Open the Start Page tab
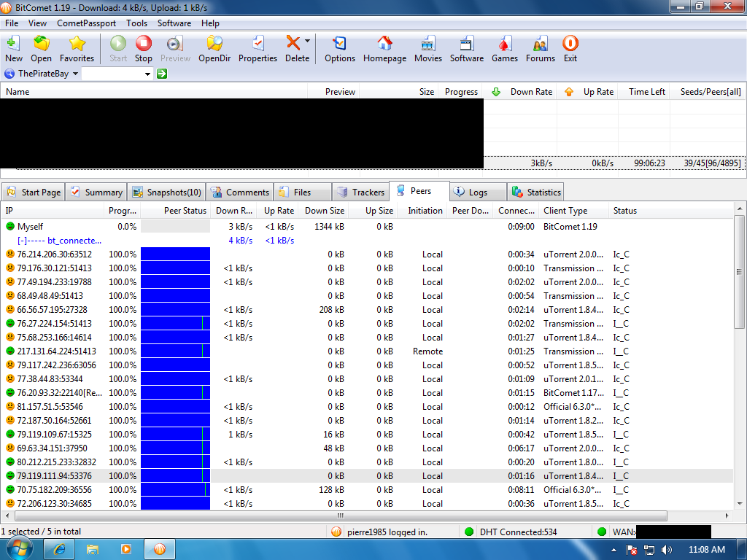The width and height of the screenshot is (747, 560). click(x=34, y=192)
